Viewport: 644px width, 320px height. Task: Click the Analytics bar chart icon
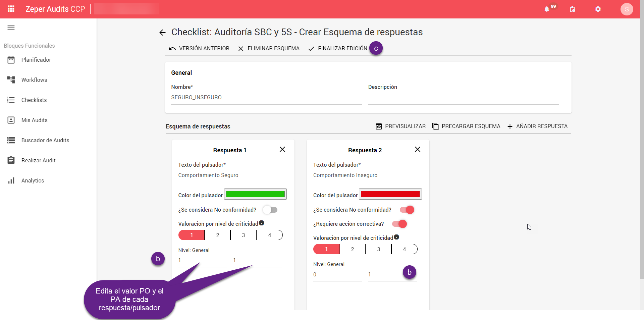coord(11,180)
